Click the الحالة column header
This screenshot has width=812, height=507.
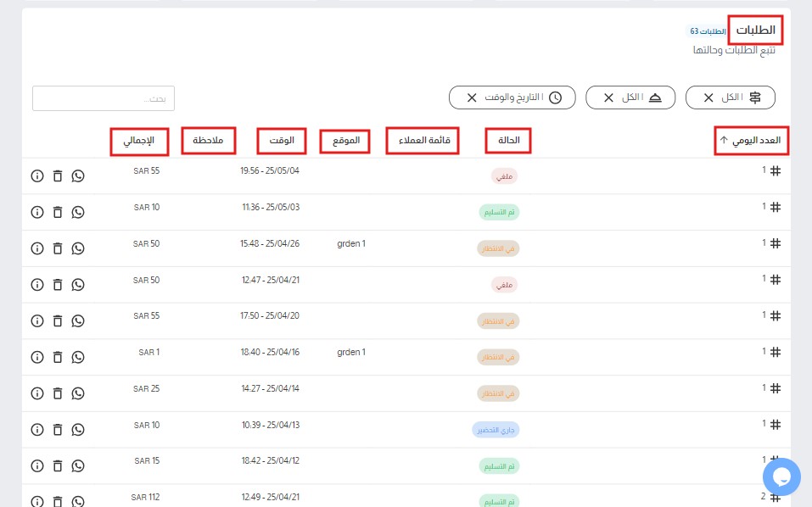pos(507,141)
